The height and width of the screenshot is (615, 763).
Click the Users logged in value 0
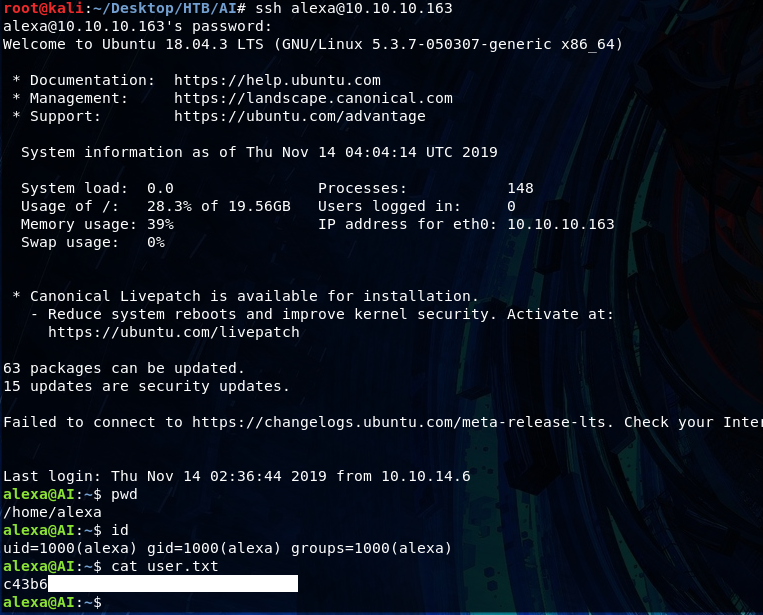(x=511, y=206)
